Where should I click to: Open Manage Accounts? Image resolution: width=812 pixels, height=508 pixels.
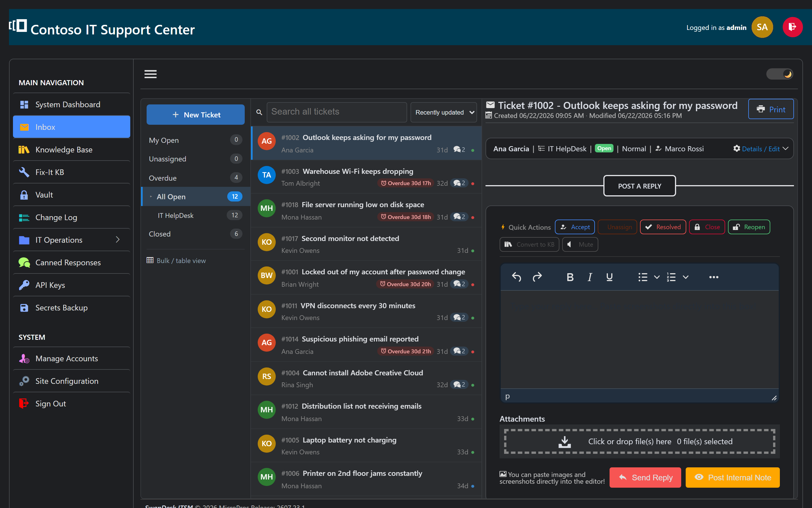pyautogui.click(x=71, y=358)
